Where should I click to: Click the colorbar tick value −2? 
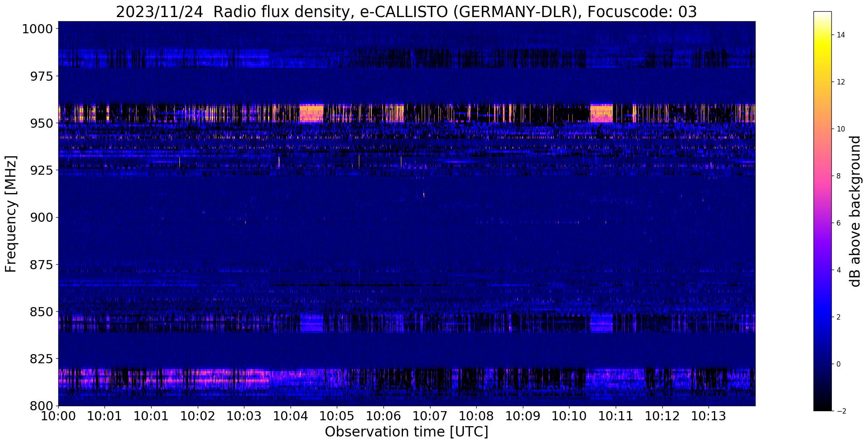click(x=841, y=411)
